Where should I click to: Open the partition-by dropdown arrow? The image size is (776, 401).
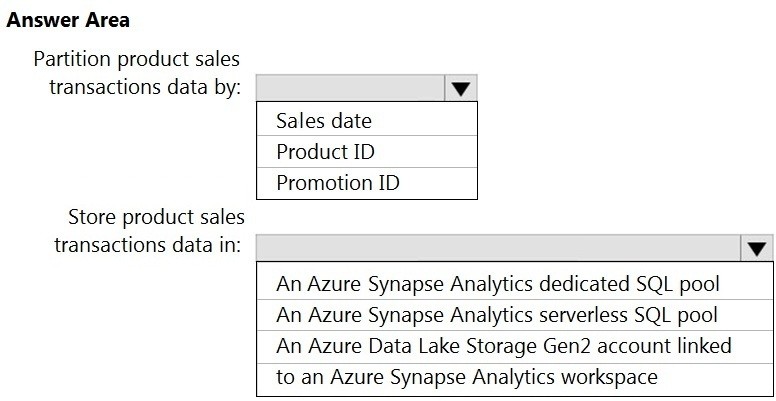tap(460, 88)
